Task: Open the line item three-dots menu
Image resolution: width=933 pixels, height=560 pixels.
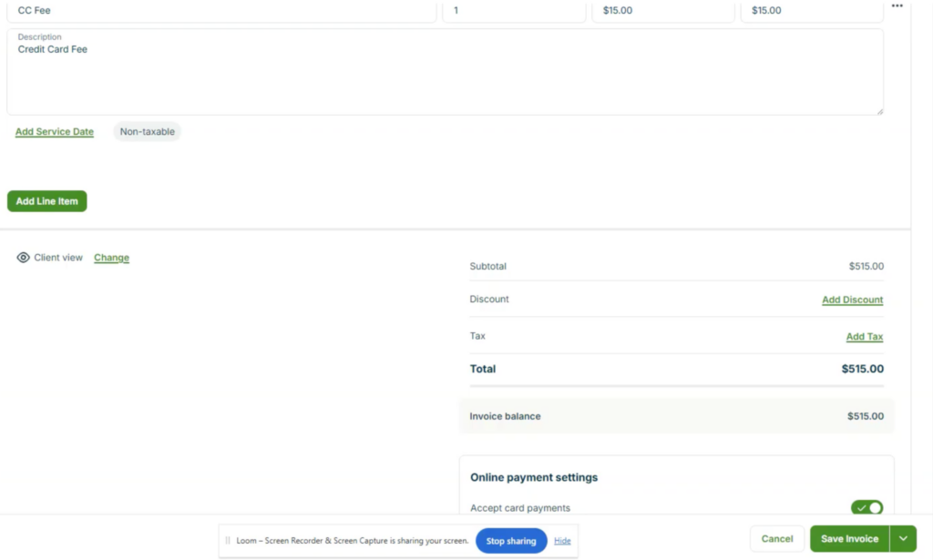Action: point(897,6)
